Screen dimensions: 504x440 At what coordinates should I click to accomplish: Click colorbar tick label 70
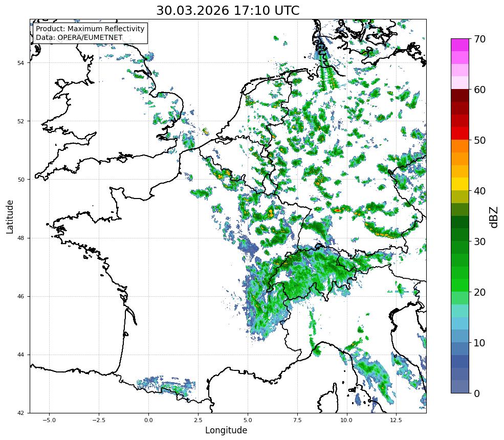tap(479, 39)
